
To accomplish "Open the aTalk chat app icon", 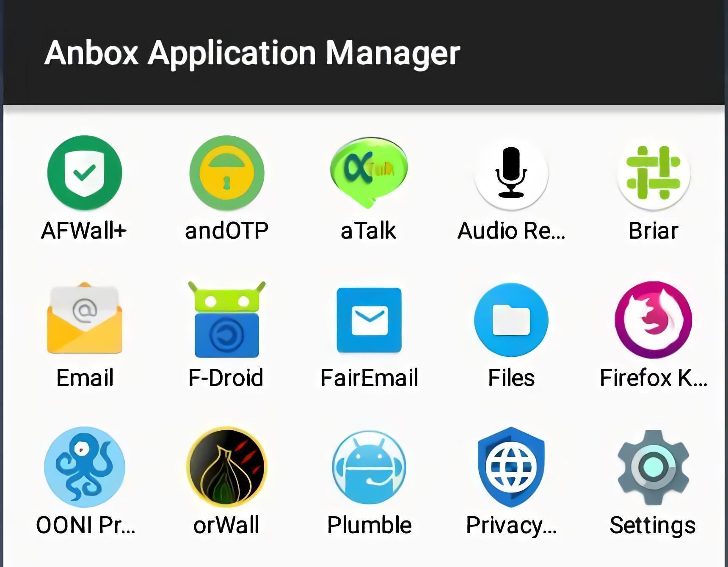I will coord(369,171).
